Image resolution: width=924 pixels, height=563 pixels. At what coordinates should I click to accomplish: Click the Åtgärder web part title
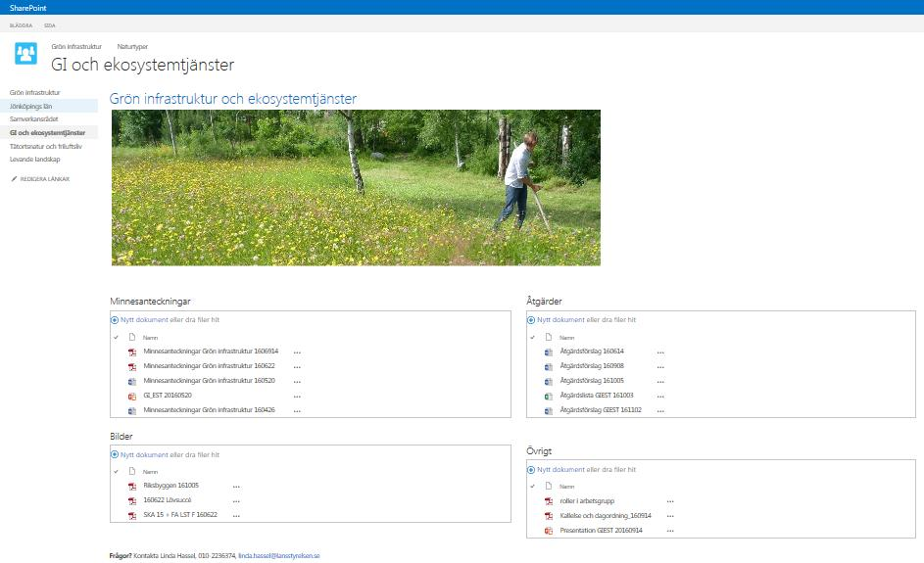coord(544,301)
